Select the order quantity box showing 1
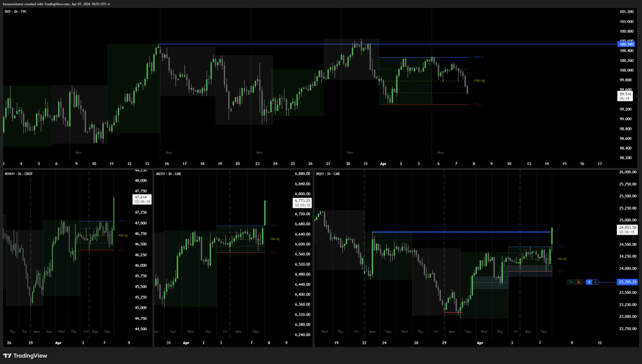The height and width of the screenshot is (364, 642). [589, 282]
